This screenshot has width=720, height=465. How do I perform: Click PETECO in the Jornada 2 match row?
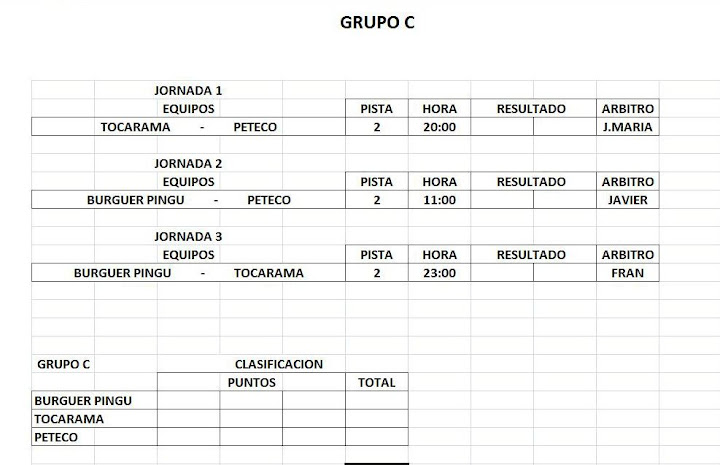269,200
